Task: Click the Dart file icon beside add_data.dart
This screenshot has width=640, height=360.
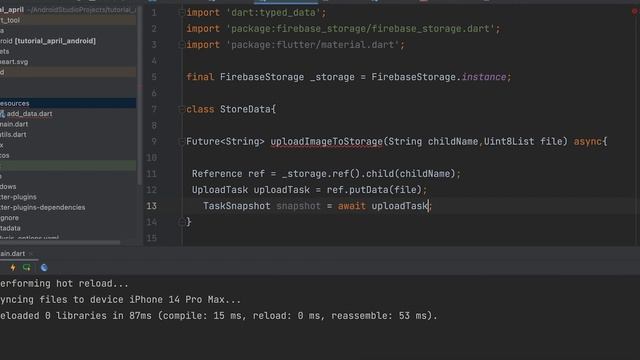Action: (x=2, y=114)
